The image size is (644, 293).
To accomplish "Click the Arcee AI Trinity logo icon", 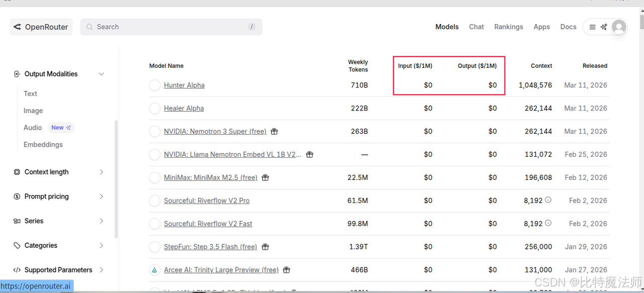I will [x=154, y=270].
